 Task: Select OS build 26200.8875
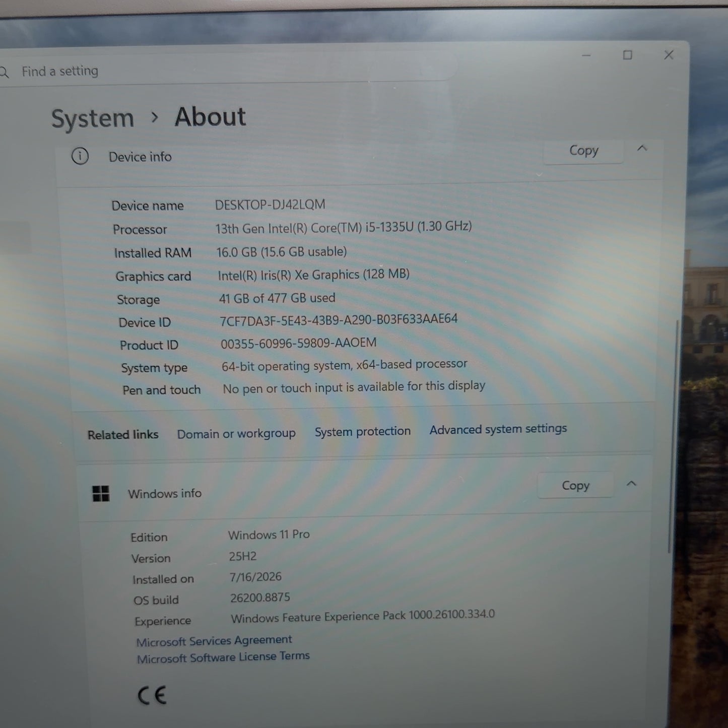(260, 598)
